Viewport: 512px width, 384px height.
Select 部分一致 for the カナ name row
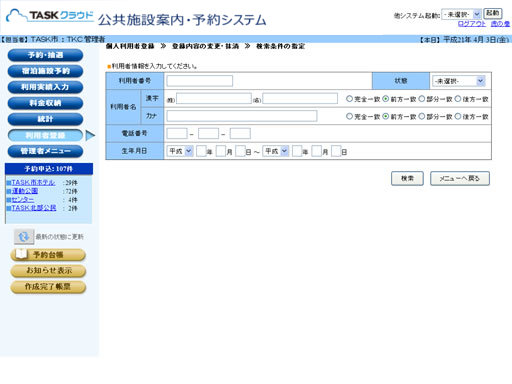pos(422,116)
